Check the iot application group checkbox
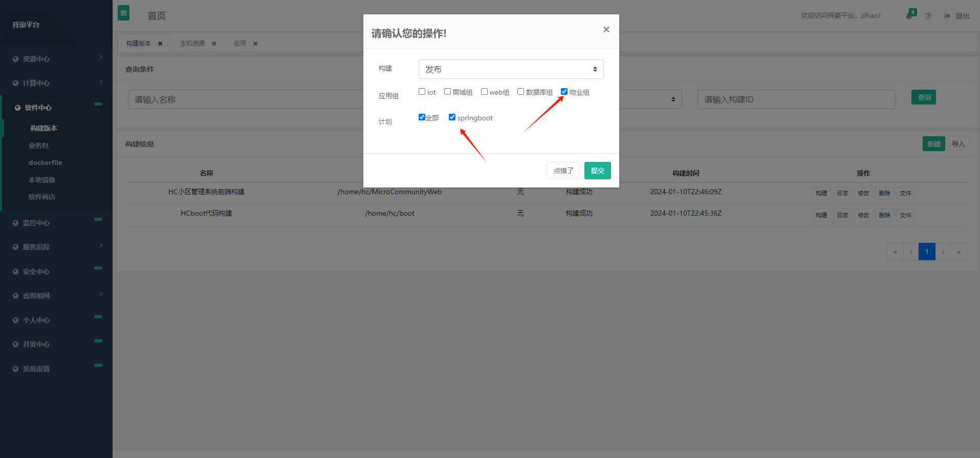Image resolution: width=980 pixels, height=458 pixels. pos(422,92)
